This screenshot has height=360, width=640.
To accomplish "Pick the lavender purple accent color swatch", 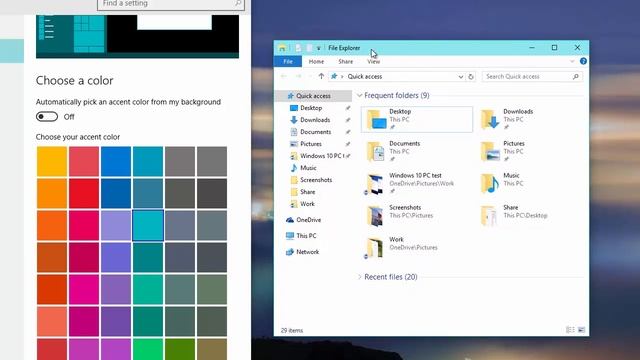I will (x=116, y=225).
